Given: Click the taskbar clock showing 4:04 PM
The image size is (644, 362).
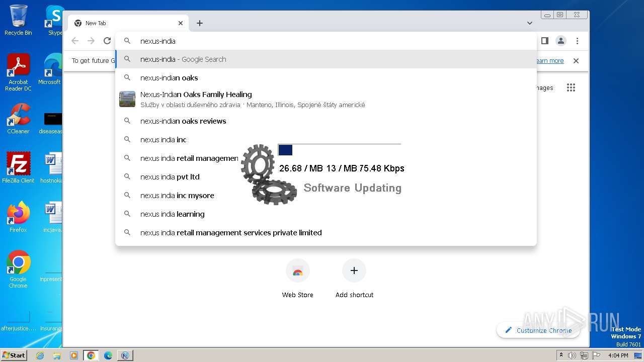Looking at the screenshot, I should pos(618,355).
